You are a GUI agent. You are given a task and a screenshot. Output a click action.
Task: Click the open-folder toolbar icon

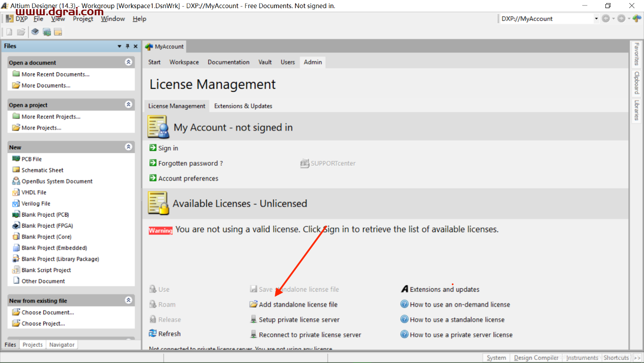pyautogui.click(x=21, y=32)
